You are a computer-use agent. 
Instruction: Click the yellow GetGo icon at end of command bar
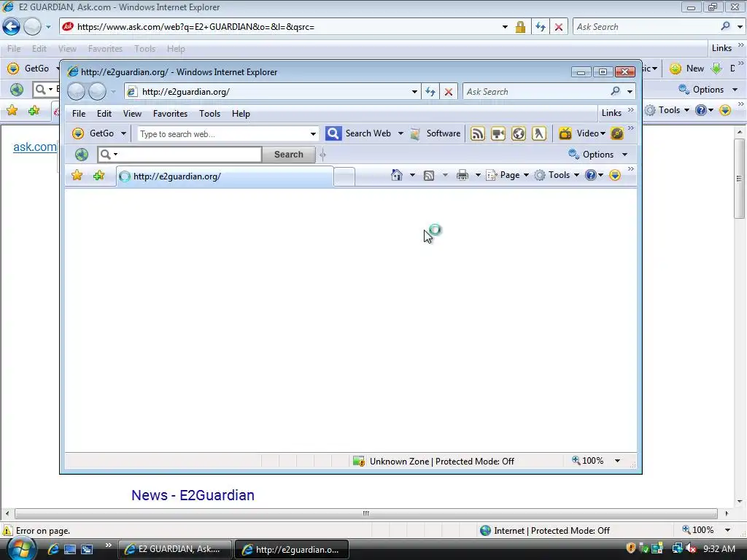coord(615,175)
